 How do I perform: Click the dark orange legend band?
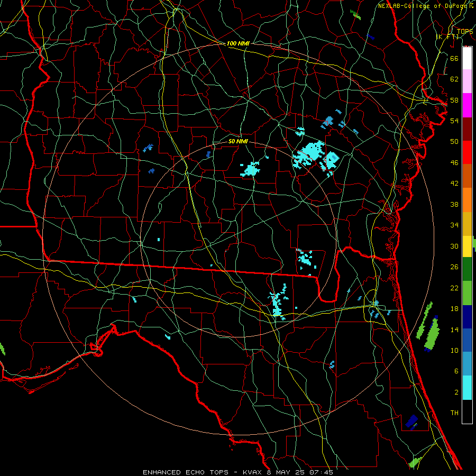(x=467, y=176)
